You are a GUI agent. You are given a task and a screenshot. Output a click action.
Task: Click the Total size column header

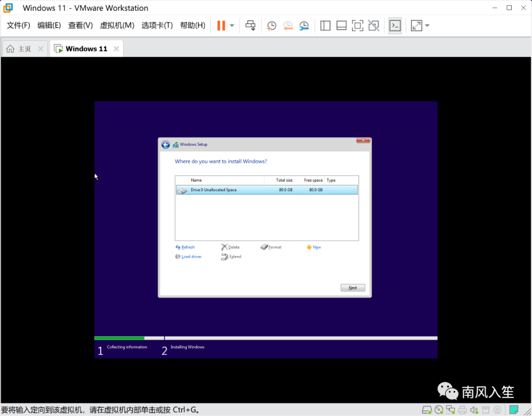click(279, 180)
